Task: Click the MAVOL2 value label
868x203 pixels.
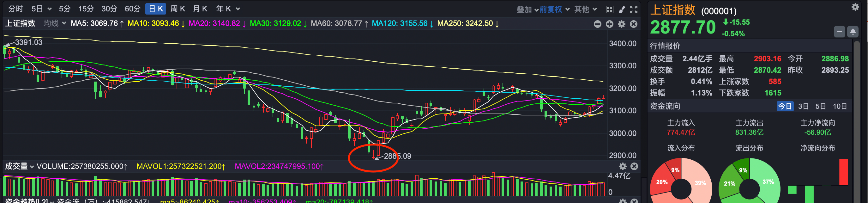Action: coord(279,166)
